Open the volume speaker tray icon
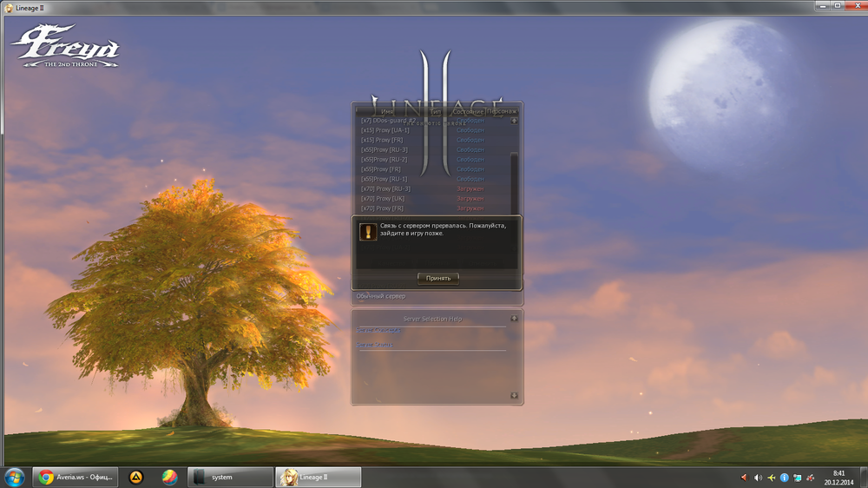The width and height of the screenshot is (868, 488). tap(758, 478)
